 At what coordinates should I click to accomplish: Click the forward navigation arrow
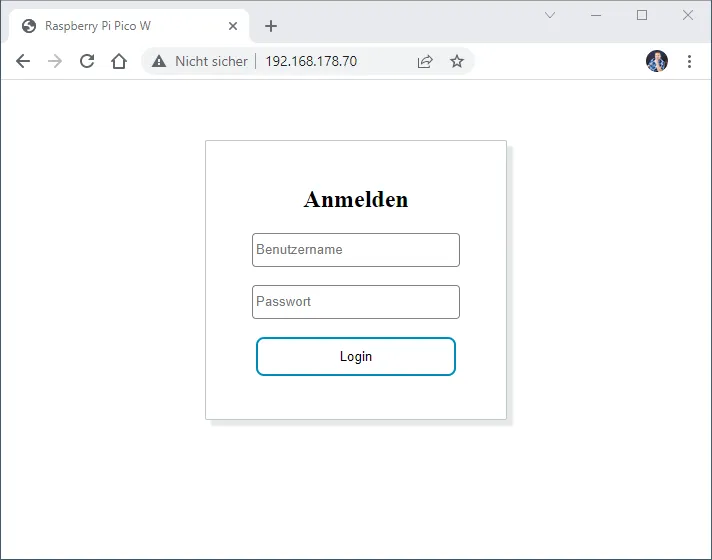[55, 61]
